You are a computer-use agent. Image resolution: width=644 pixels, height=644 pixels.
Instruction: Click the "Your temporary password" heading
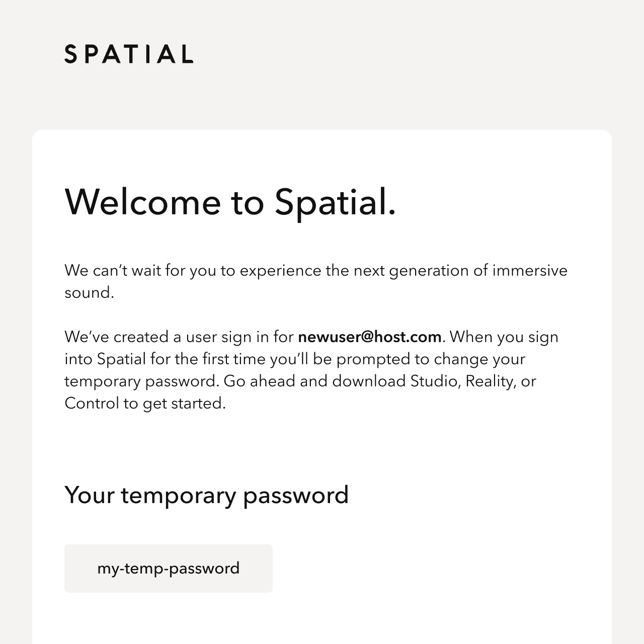(207, 495)
